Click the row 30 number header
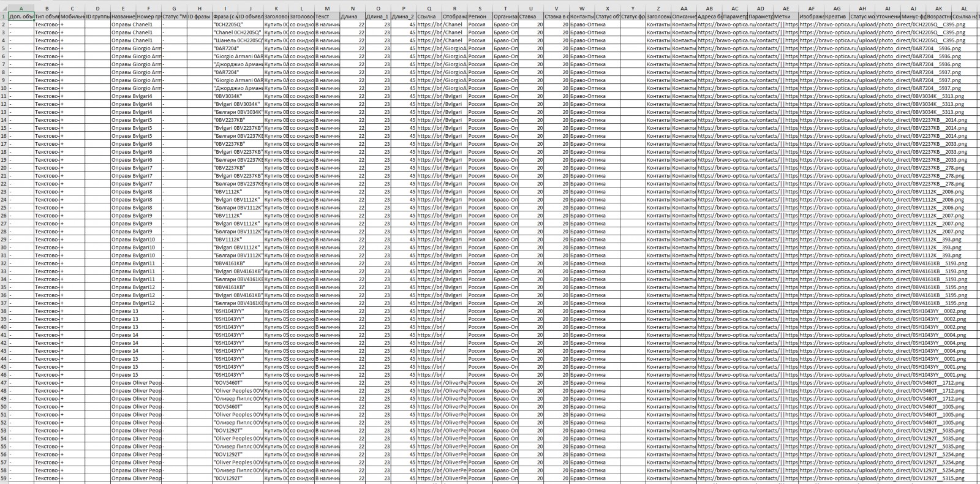This screenshot has width=980, height=484. [x=4, y=248]
